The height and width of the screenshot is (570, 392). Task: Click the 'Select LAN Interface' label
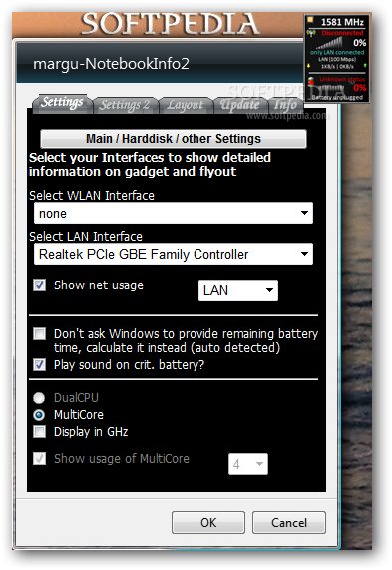[x=86, y=237]
